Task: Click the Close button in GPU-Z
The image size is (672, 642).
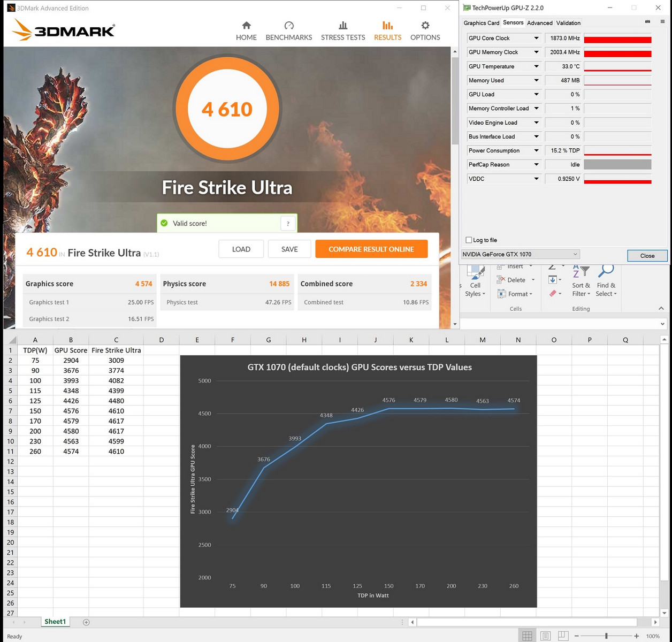Action: [x=647, y=256]
